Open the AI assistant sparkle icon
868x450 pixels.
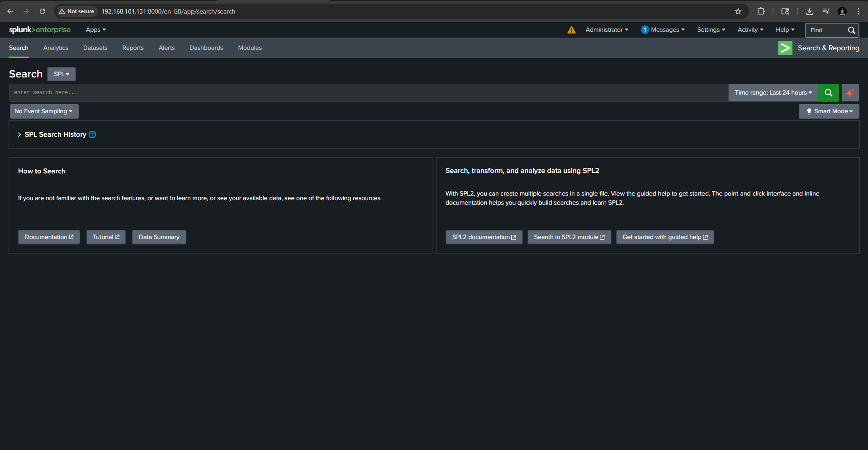tap(850, 92)
